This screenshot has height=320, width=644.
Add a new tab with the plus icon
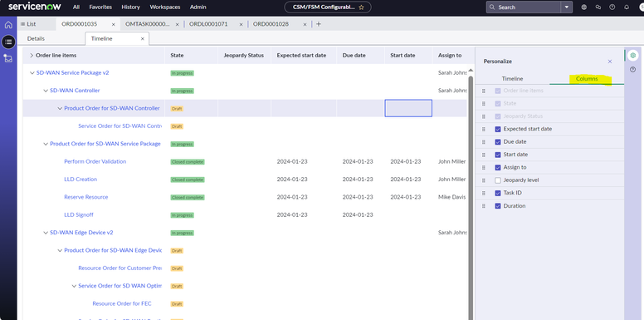point(319,24)
